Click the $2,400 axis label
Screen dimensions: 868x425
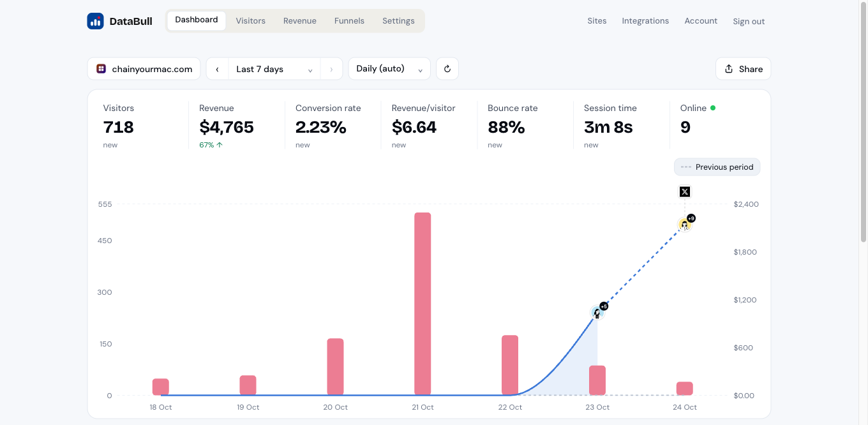coord(746,204)
